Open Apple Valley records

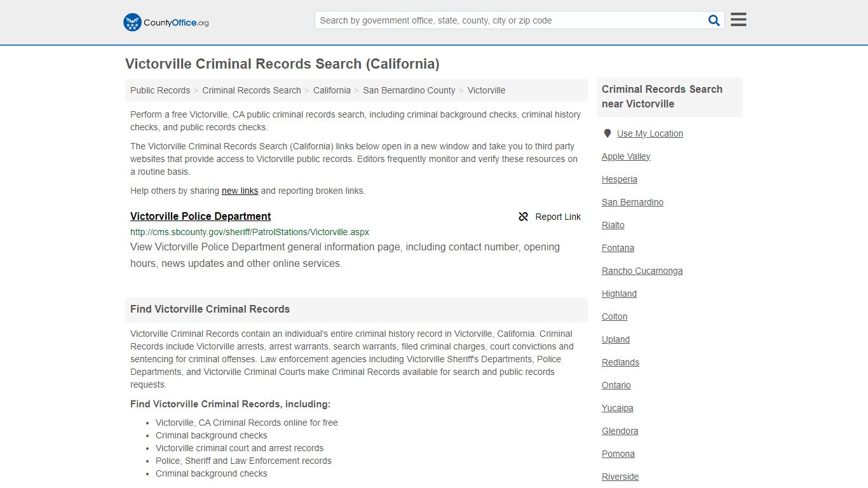click(x=626, y=156)
